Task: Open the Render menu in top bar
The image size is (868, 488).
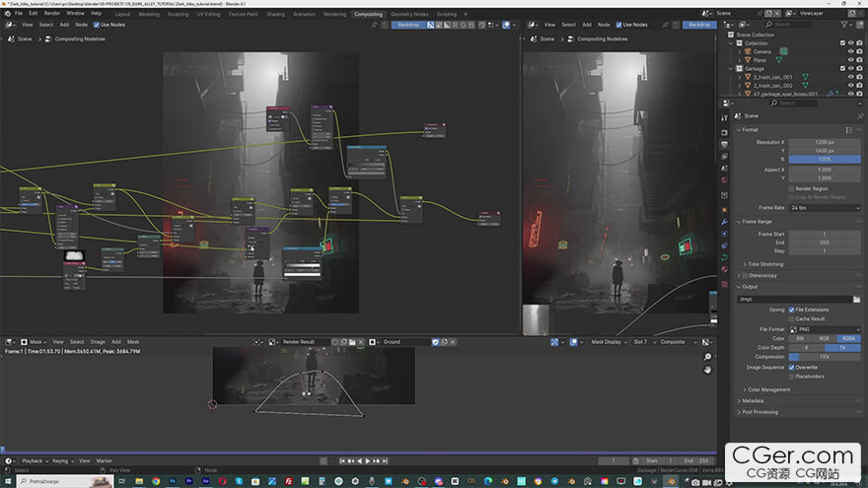Action: tap(52, 13)
